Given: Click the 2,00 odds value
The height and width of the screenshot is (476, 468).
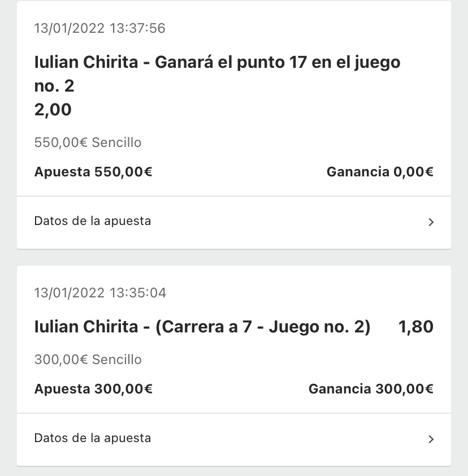Looking at the screenshot, I should 53,109.
